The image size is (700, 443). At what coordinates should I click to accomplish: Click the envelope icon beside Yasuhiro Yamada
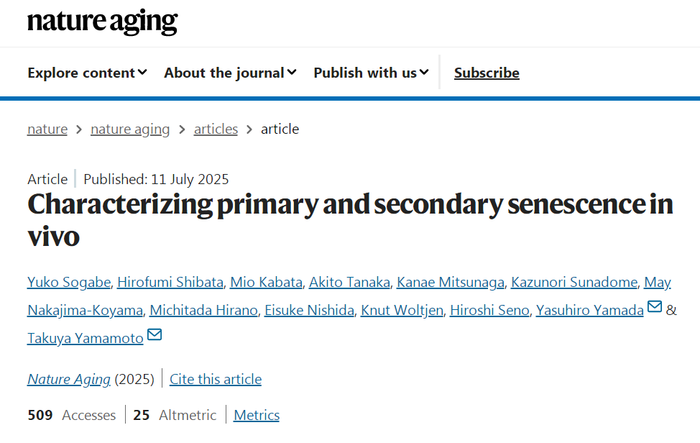(x=654, y=306)
